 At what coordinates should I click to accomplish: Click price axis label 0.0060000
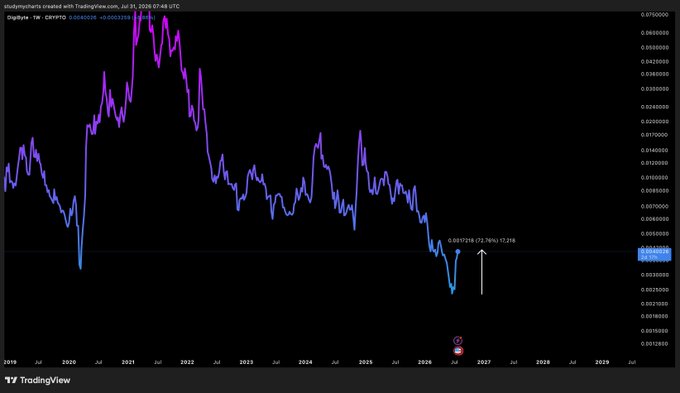654,219
